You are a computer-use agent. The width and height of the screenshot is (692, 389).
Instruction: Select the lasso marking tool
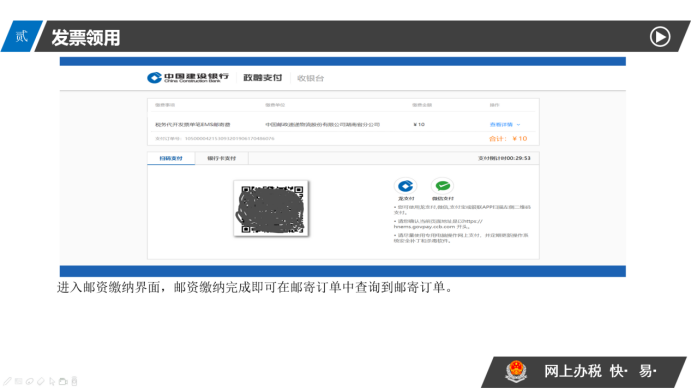[30, 381]
